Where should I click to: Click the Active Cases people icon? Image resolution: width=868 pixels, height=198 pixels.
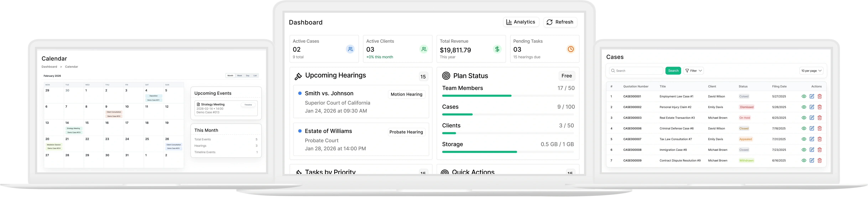coord(350,49)
